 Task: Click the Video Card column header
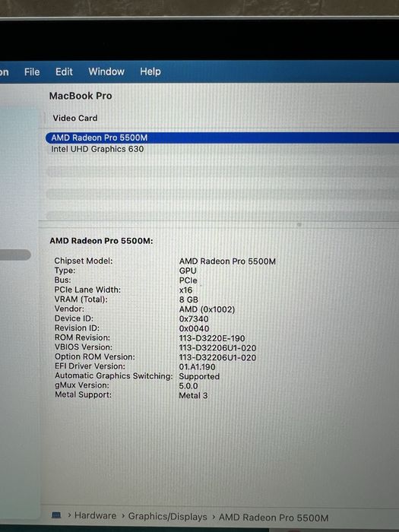pyautogui.click(x=75, y=118)
